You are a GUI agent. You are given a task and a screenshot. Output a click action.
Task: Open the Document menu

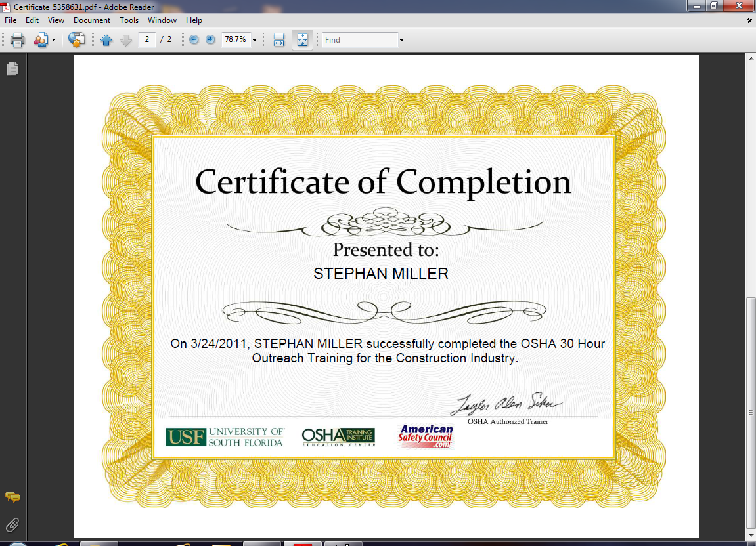click(91, 20)
